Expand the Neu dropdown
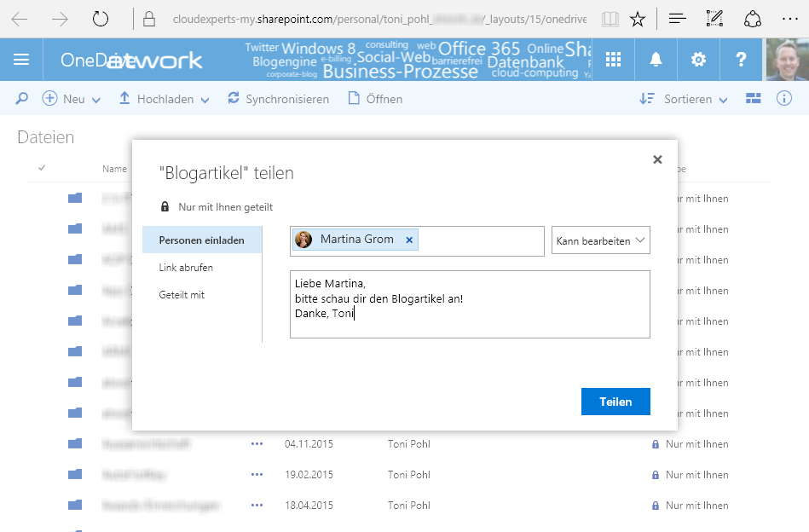The width and height of the screenshot is (809, 532). [72, 99]
